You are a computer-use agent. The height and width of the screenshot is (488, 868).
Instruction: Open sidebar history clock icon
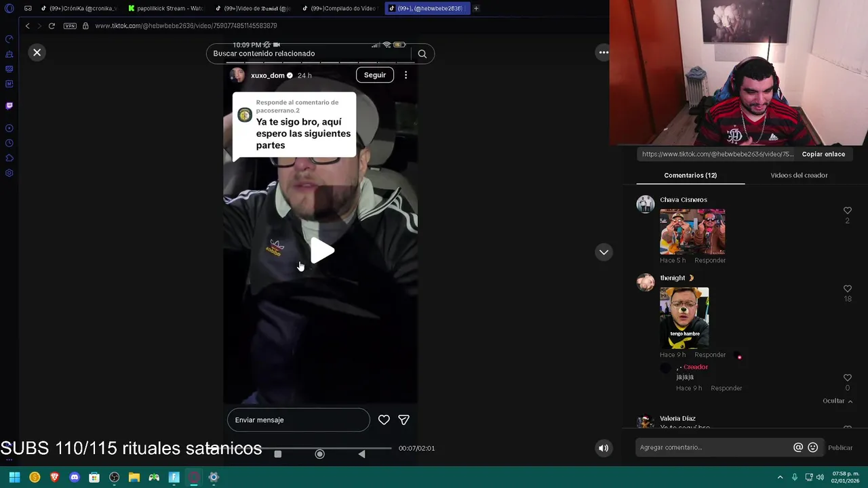(9, 143)
